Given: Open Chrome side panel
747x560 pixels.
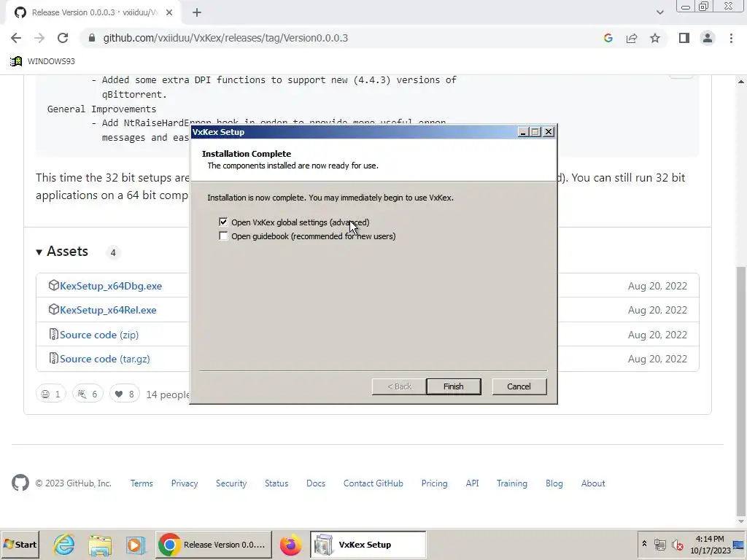Looking at the screenshot, I should (x=684, y=38).
